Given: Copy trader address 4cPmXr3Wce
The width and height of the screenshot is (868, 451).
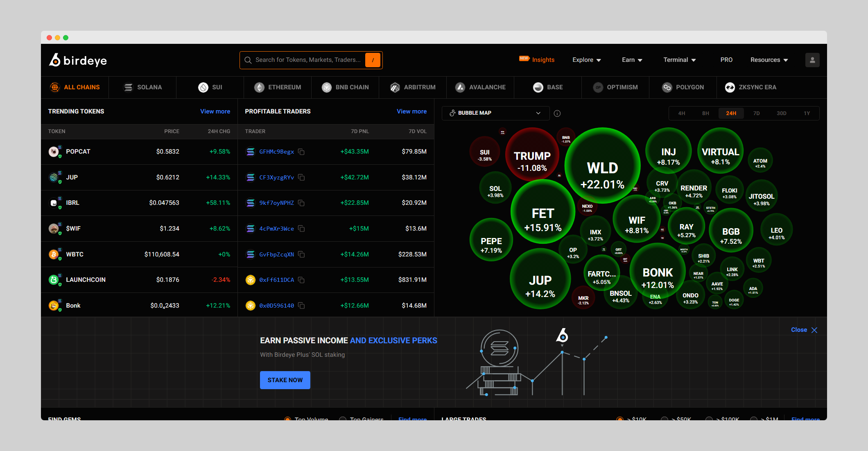Looking at the screenshot, I should 301,229.
